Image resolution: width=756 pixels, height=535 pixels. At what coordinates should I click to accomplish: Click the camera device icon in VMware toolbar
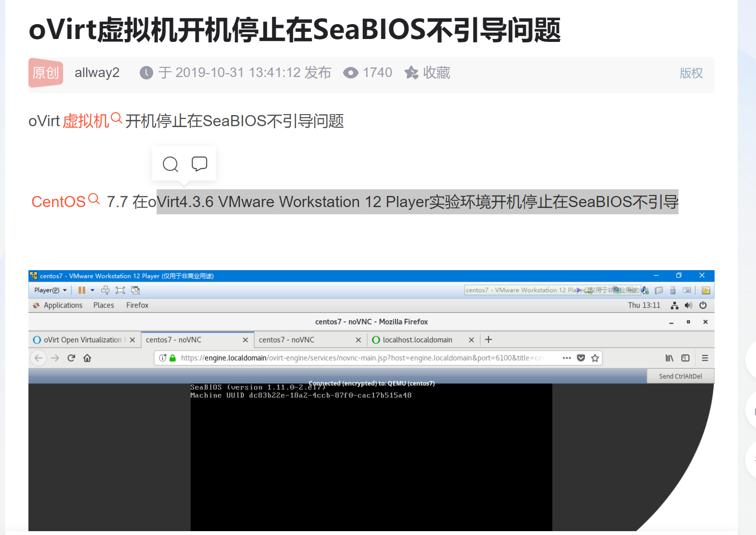click(x=687, y=290)
